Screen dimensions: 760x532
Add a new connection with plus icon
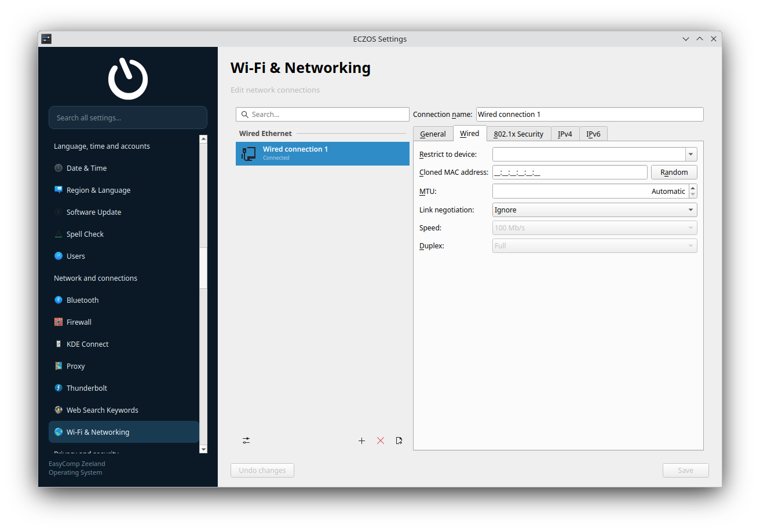[x=361, y=441]
